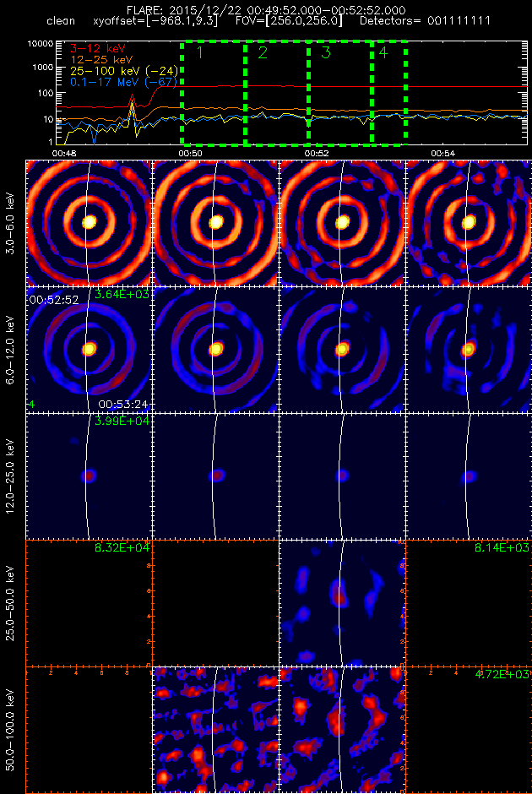Click the 00:52:52 timestamp in the 6.0-12.0 keV panel
This screenshot has width=532, height=794.
click(54, 300)
